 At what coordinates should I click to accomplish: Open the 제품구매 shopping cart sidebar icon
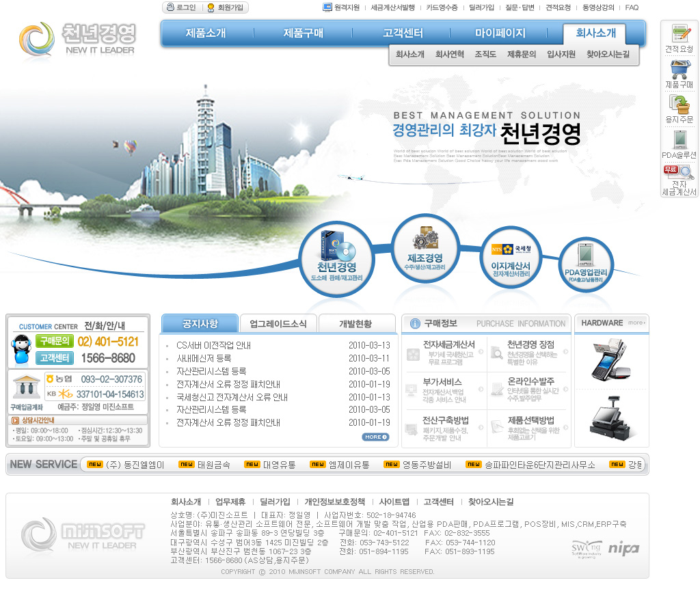[x=680, y=69]
